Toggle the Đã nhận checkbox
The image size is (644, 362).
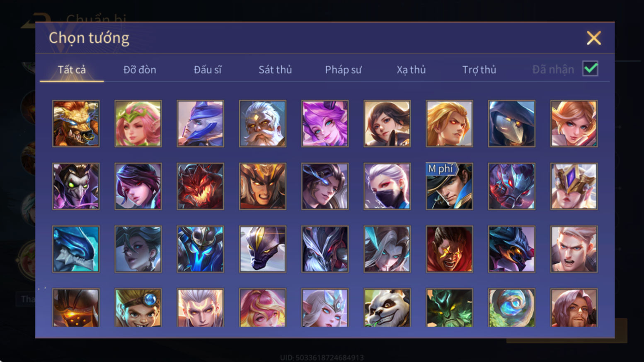590,69
